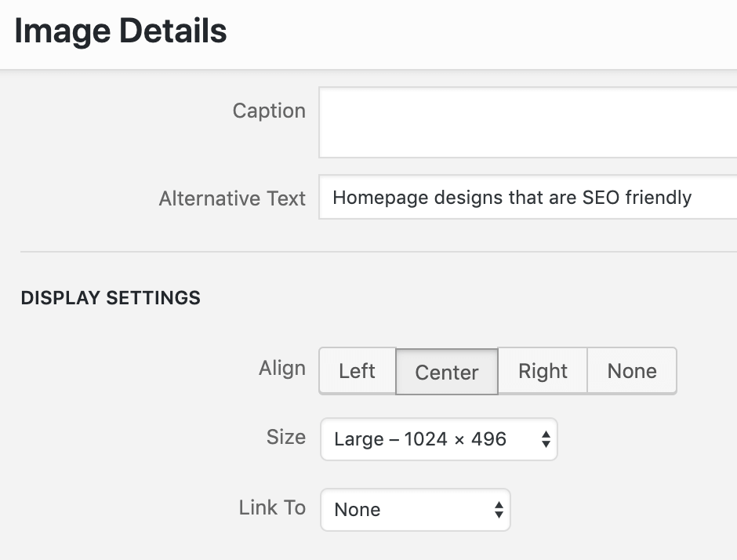The image size is (737, 560).
Task: Click inside the Caption text area
Action: coord(528,122)
